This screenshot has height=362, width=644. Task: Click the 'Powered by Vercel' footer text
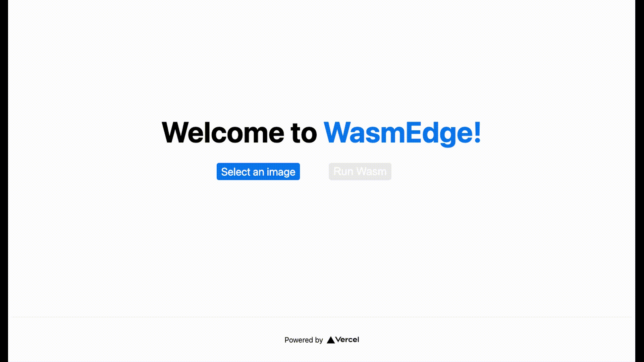coord(322,340)
